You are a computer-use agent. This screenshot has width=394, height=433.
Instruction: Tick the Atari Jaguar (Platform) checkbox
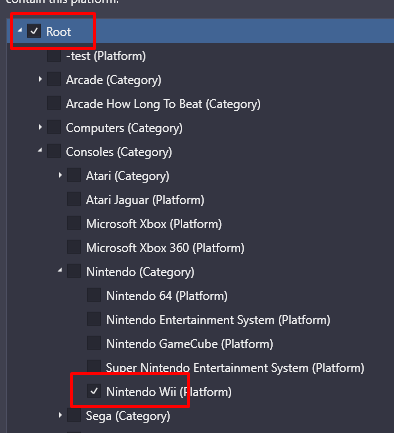tap(74, 199)
